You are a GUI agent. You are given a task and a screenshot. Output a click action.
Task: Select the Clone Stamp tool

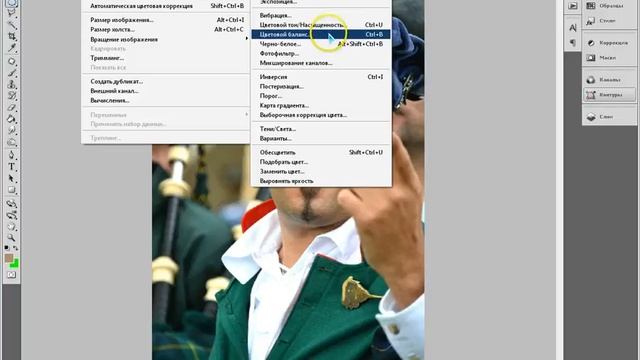(11, 84)
